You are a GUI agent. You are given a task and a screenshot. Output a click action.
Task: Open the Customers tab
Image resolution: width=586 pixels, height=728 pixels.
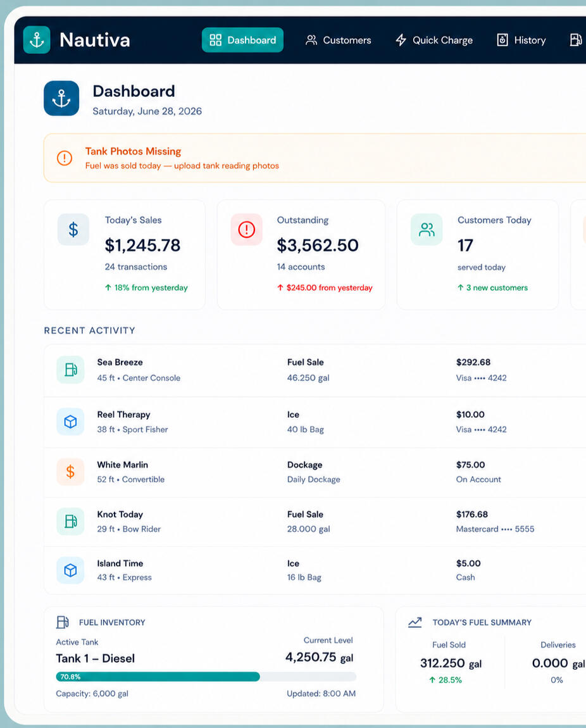(338, 41)
